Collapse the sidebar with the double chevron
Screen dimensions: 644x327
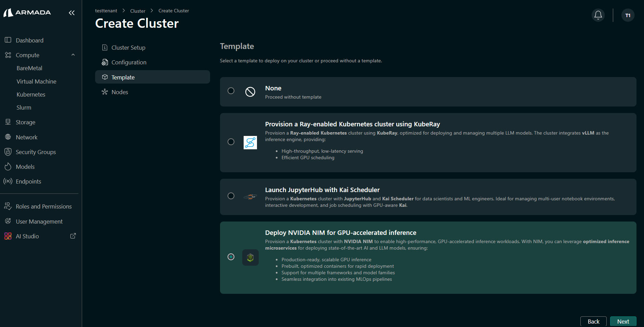click(x=72, y=13)
